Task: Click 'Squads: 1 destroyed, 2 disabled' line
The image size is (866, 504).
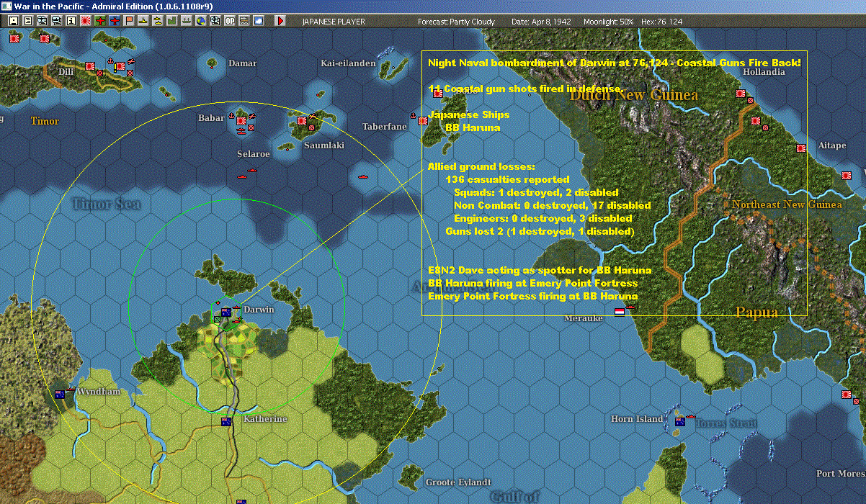Action: click(x=536, y=192)
